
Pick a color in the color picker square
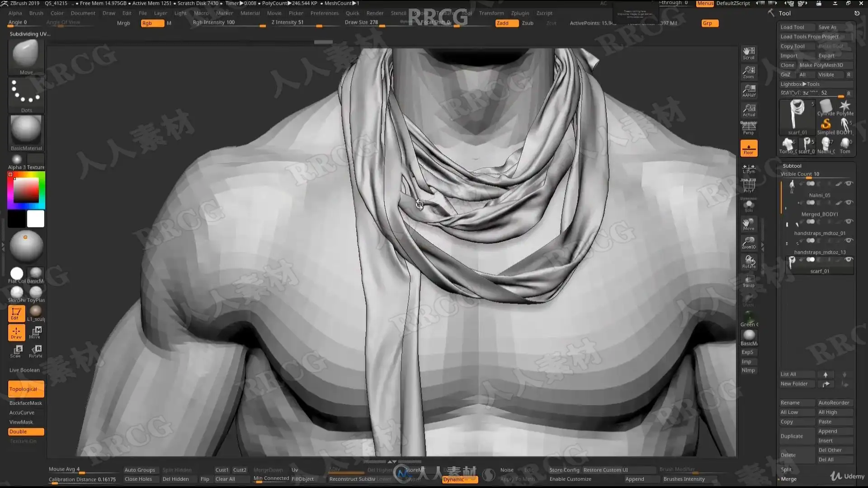(26, 191)
